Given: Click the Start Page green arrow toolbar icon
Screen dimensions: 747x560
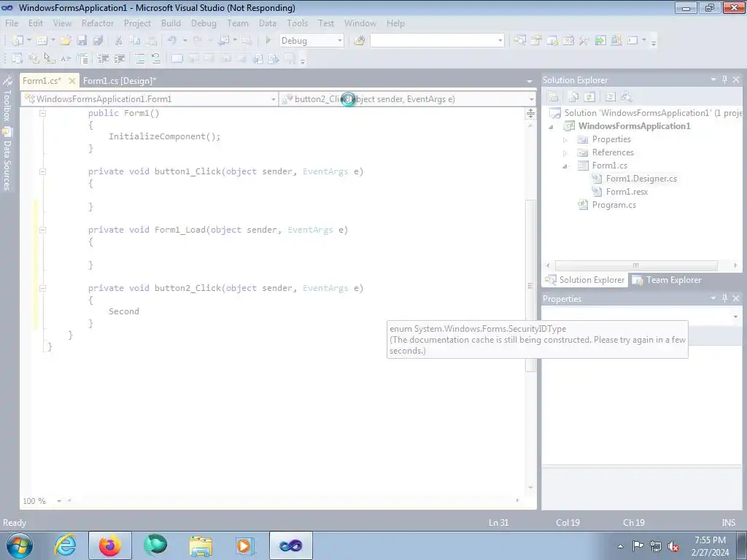Looking at the screenshot, I should pyautogui.click(x=600, y=41).
